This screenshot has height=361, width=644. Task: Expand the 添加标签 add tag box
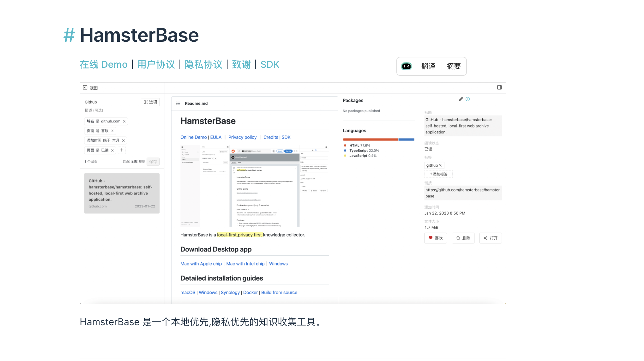[438, 174]
